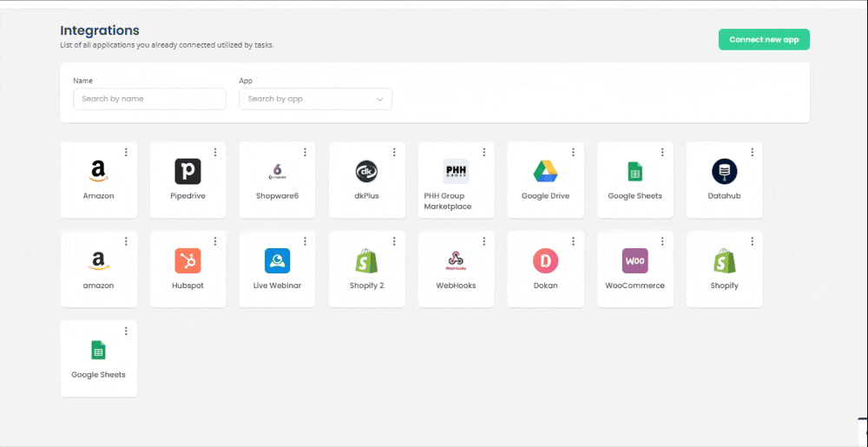The width and height of the screenshot is (868, 447).
Task: Click the Connect new app button
Action: tap(764, 40)
